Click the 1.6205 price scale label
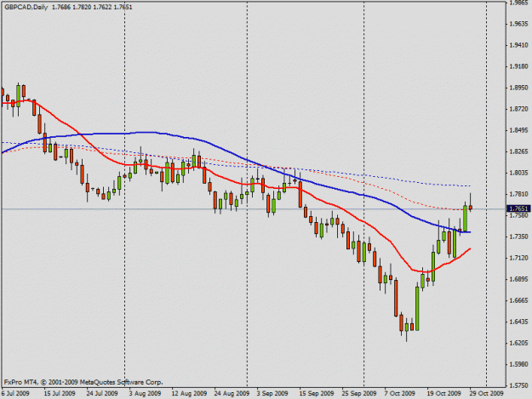This screenshot has height=399, width=532. click(518, 343)
